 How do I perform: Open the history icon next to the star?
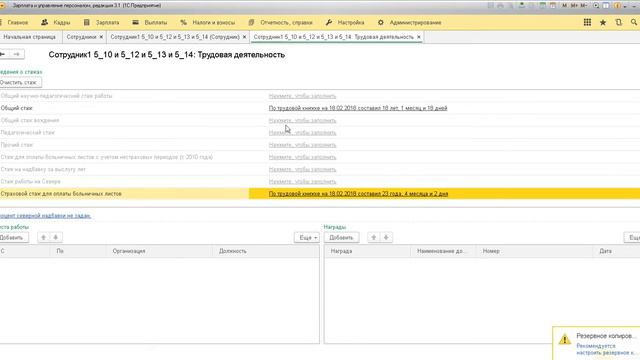pyautogui.click(x=619, y=22)
